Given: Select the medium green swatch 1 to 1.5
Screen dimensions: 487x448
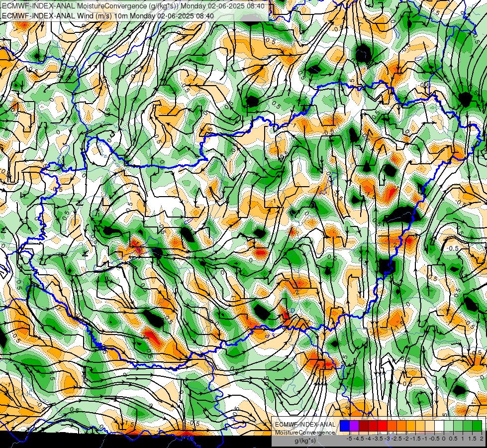Looking at the screenshot, I should (x=468, y=426).
